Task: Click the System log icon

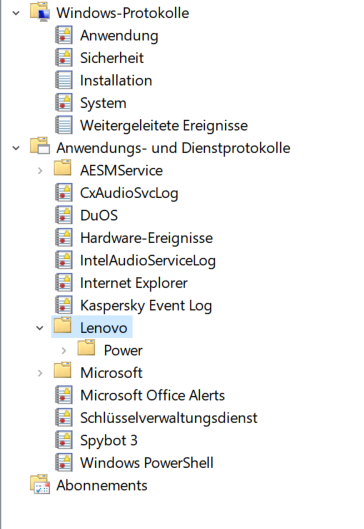Action: tap(63, 103)
